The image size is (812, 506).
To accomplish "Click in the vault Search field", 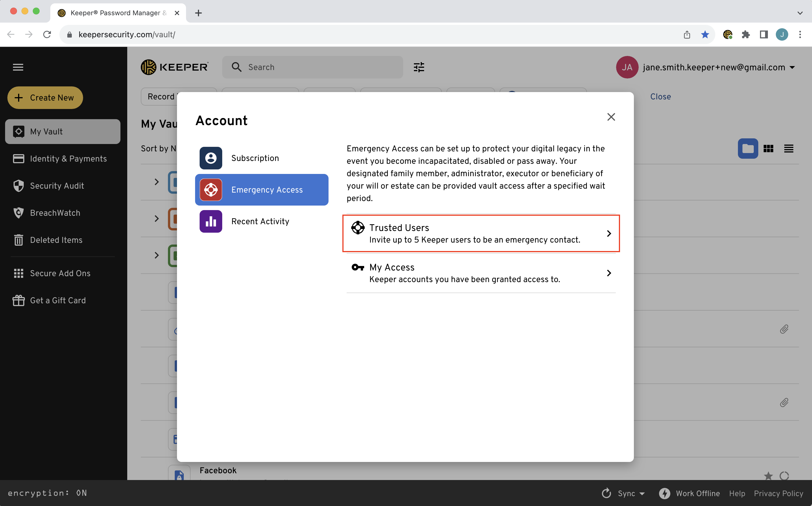I will [318, 67].
